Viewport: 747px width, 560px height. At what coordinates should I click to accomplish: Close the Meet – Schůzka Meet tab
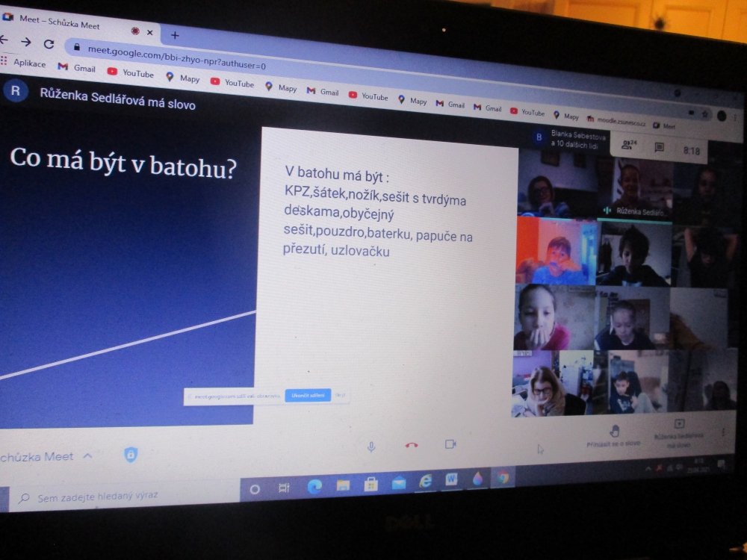149,32
